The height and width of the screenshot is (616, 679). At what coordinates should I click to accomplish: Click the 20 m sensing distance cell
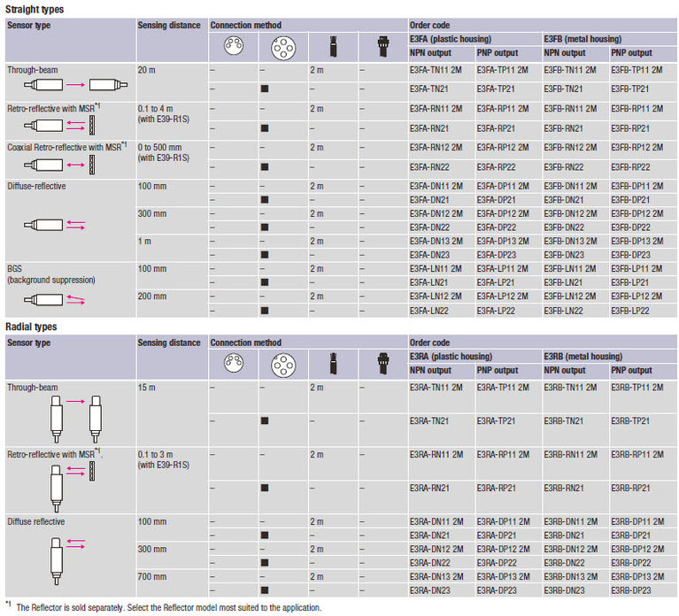coord(147,69)
